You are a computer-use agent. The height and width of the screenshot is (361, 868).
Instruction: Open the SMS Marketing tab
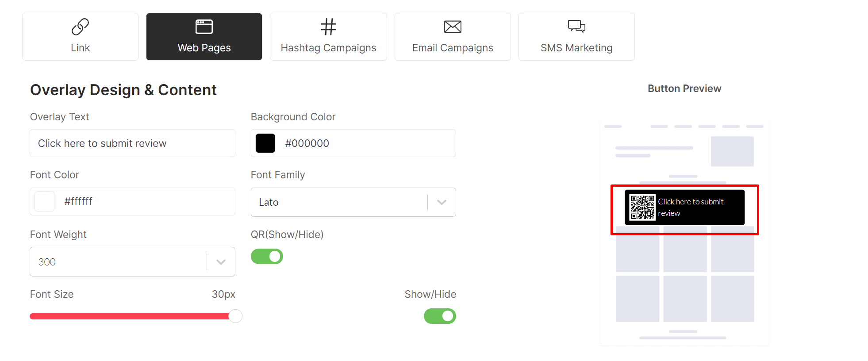[x=576, y=47]
